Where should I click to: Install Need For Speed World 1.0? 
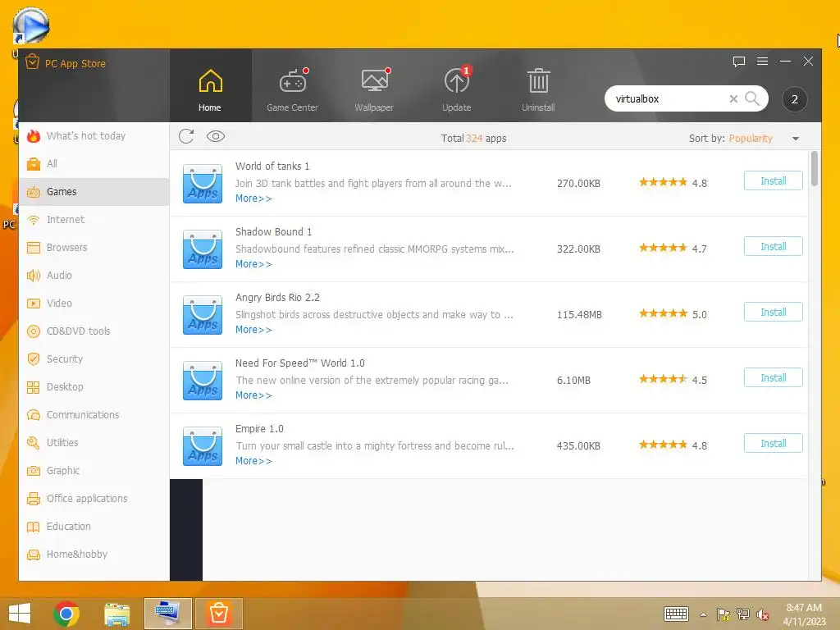tap(773, 377)
